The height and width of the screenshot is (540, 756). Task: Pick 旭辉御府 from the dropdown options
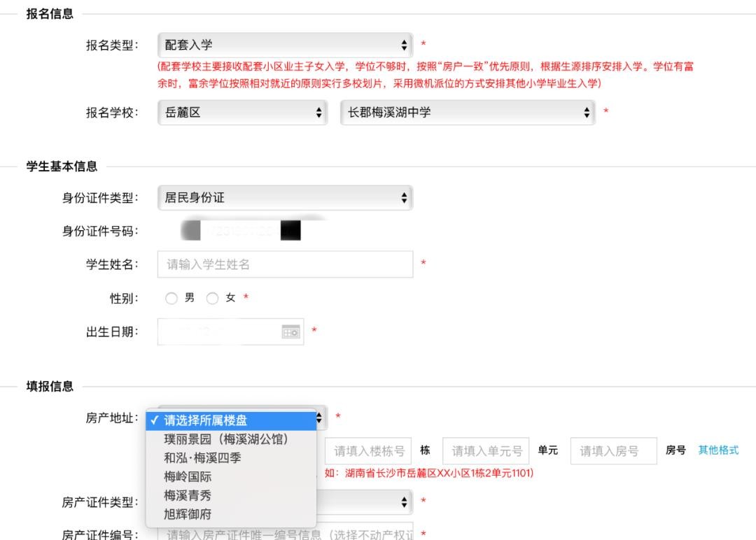click(x=188, y=514)
